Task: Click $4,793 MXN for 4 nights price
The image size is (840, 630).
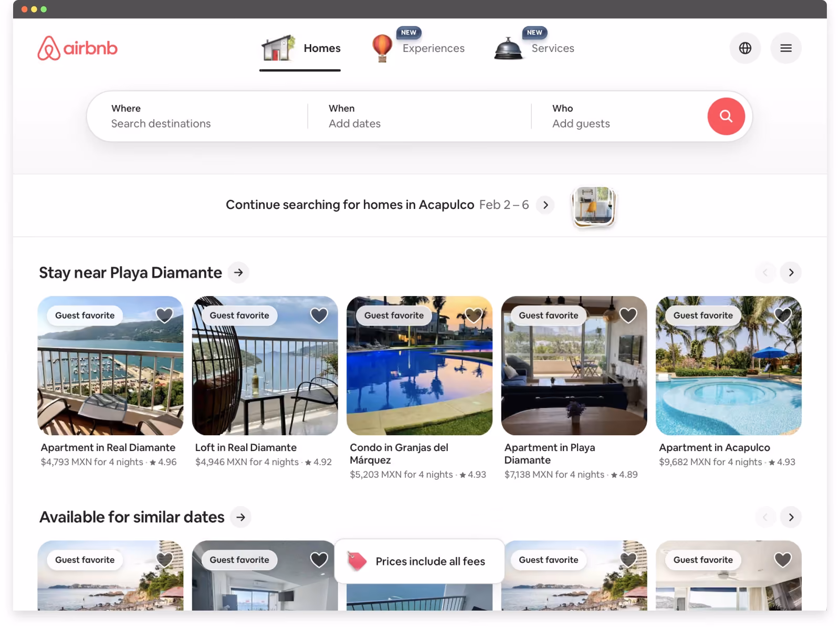Action: pos(92,462)
